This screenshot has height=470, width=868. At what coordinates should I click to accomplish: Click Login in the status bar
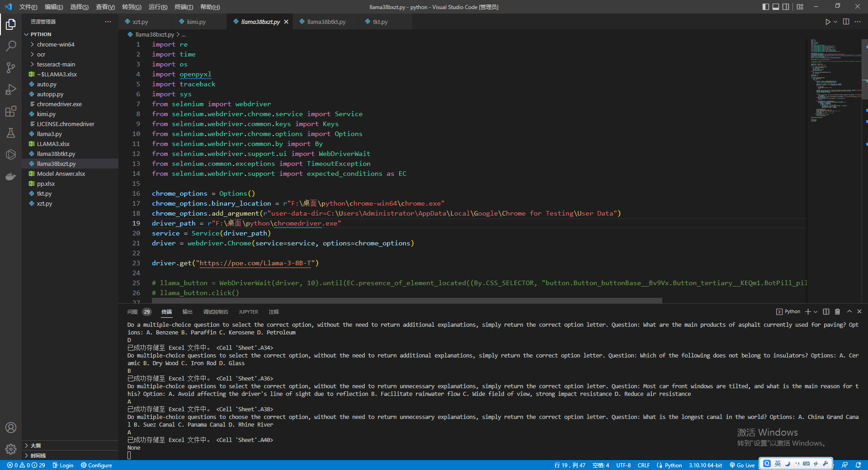coord(63,465)
